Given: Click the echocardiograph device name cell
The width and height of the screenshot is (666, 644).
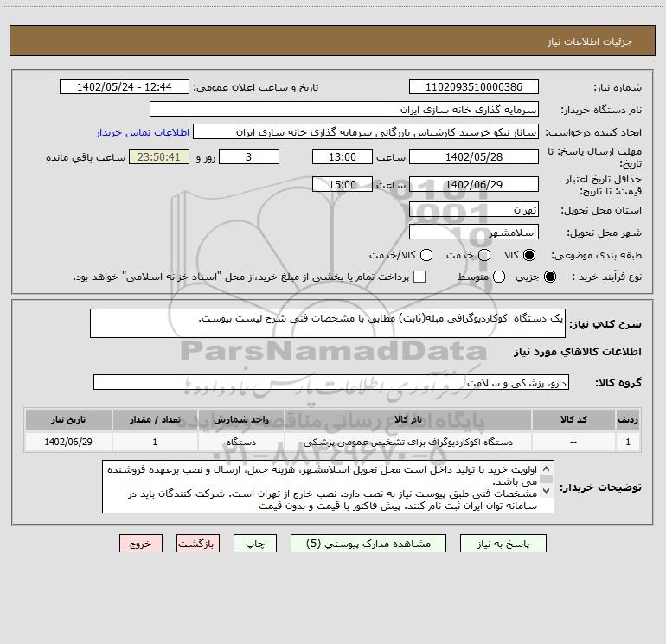Looking at the screenshot, I should tap(407, 442).
